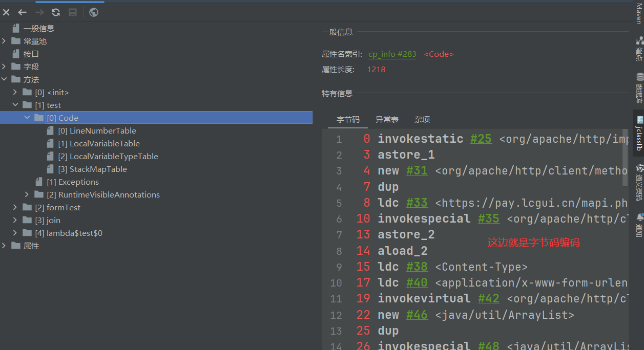Close the jclasslib view with X icon
Viewport: 644px width, 350px height.
(6, 12)
